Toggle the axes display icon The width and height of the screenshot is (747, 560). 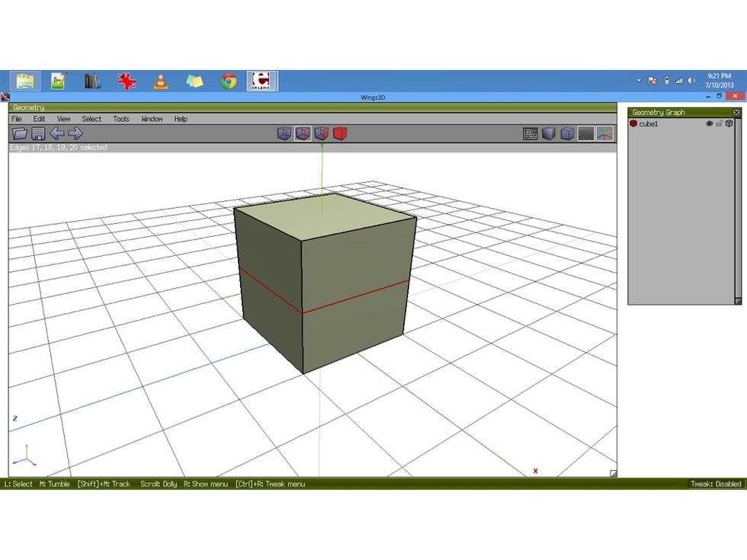[x=605, y=133]
